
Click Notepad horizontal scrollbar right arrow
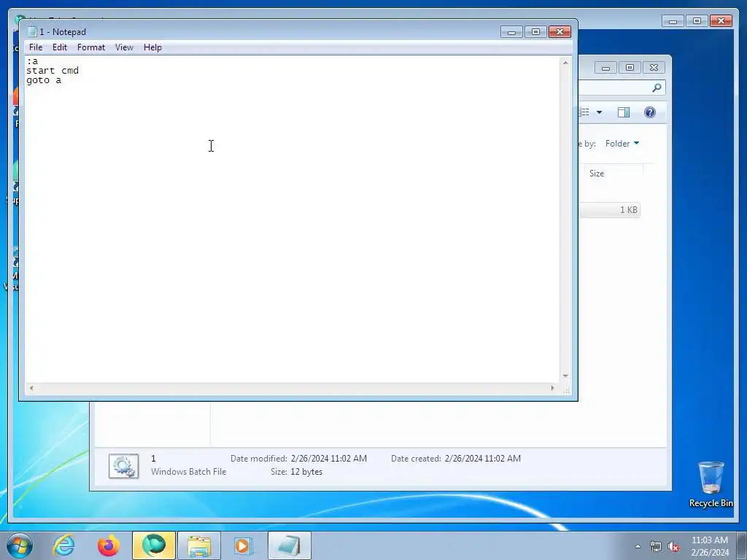pyautogui.click(x=553, y=388)
